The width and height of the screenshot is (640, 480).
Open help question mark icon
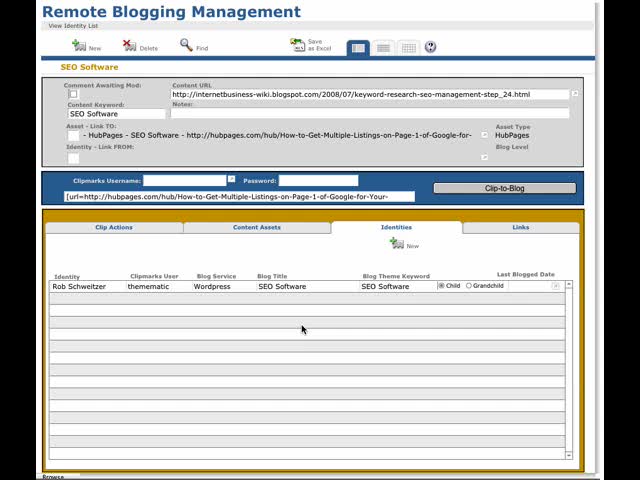tap(430, 47)
